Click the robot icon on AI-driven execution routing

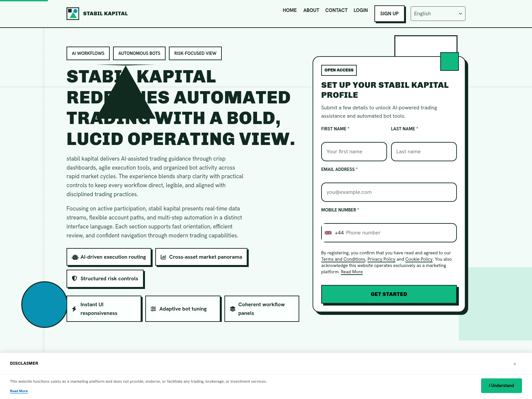75,257
